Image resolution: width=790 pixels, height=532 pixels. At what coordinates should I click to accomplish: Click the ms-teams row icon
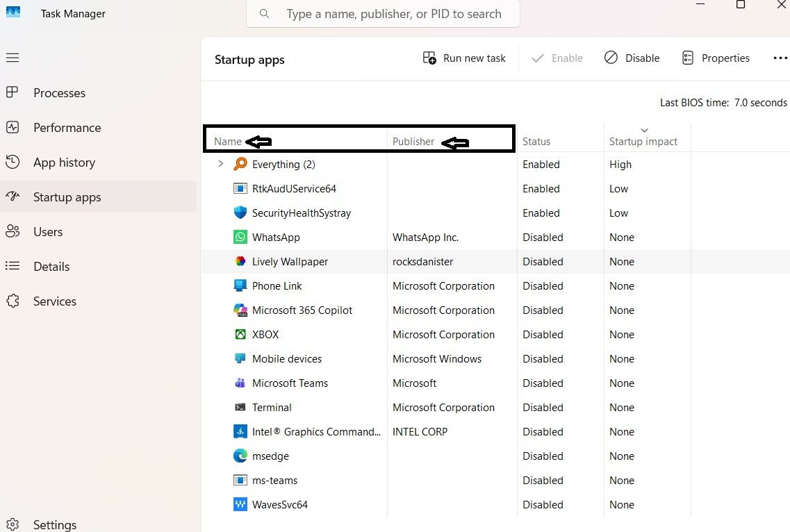tap(240, 480)
